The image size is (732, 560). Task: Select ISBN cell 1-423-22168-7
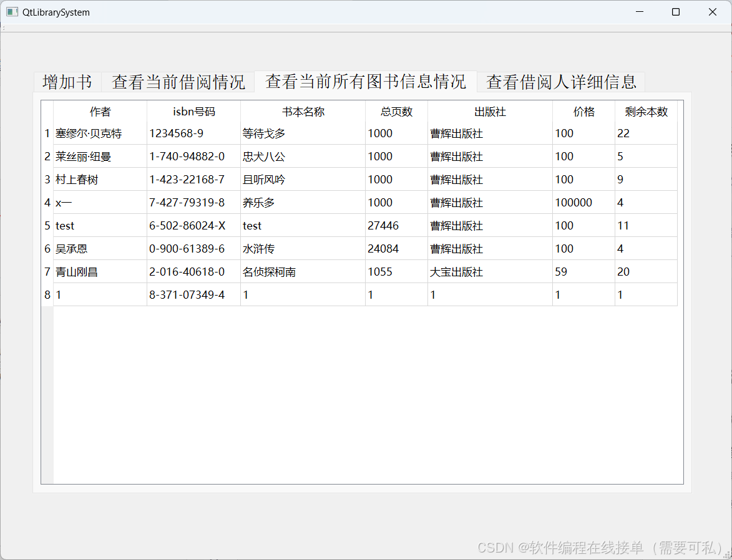pos(193,179)
